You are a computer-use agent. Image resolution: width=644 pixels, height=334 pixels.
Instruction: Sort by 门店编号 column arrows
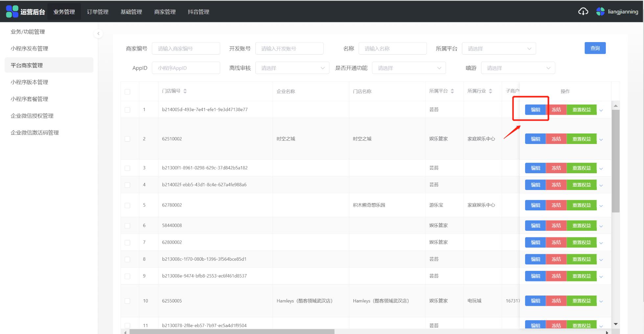[x=185, y=91]
